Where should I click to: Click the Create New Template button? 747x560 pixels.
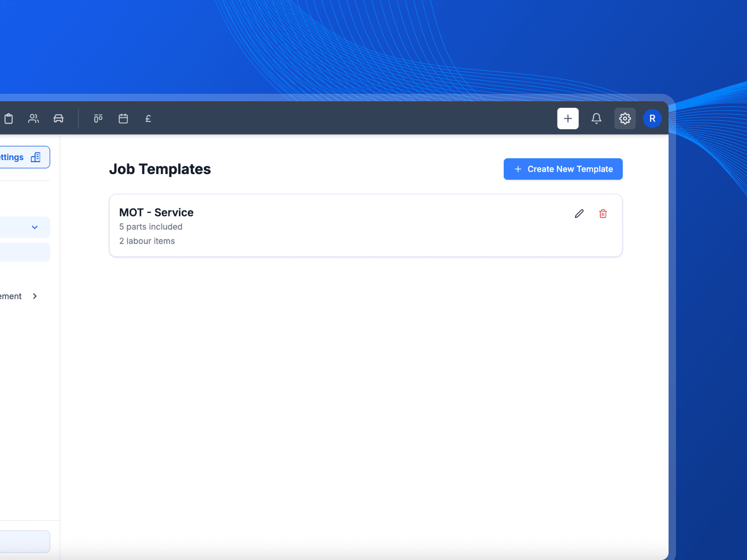click(563, 169)
